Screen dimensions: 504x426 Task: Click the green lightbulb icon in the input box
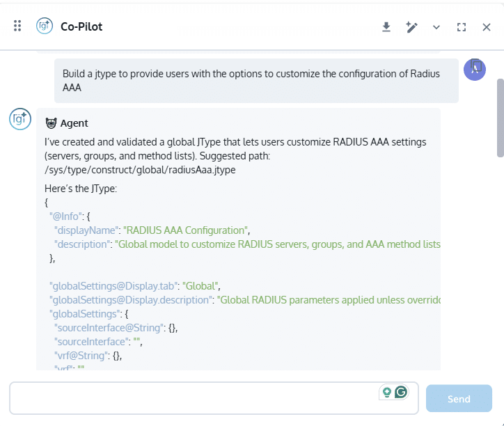click(x=386, y=392)
